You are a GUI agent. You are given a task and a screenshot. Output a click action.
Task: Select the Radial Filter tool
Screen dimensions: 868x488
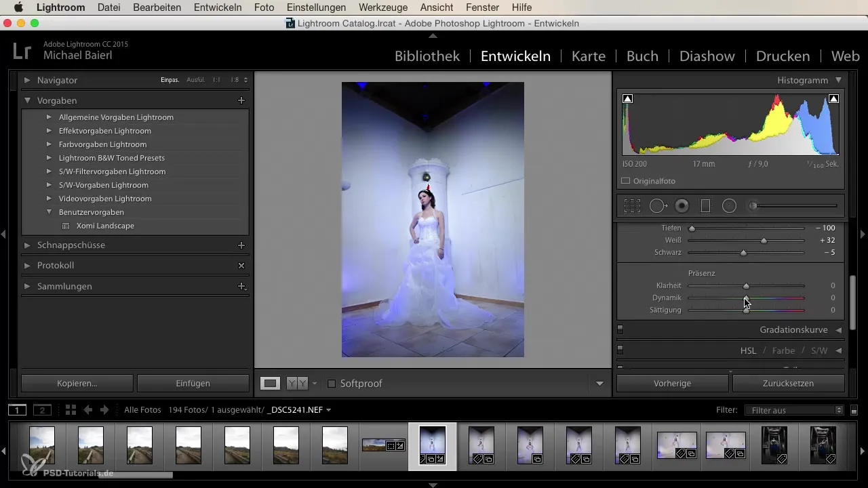[729, 206]
